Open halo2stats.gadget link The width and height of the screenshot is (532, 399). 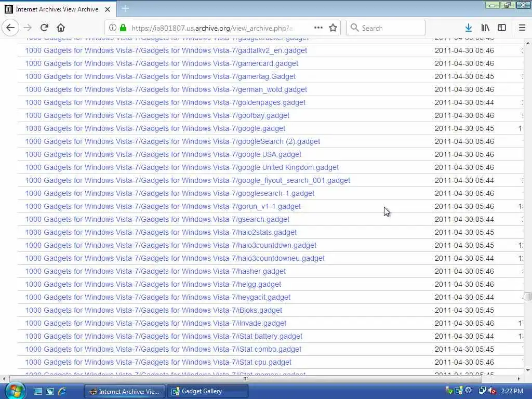coord(161,232)
